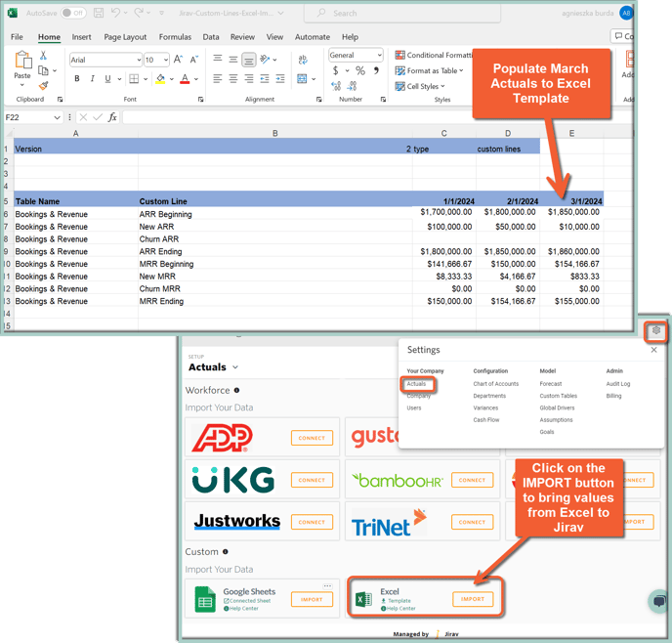672x643 pixels.
Task: Switch to the Insert ribbon tab
Action: 81,37
